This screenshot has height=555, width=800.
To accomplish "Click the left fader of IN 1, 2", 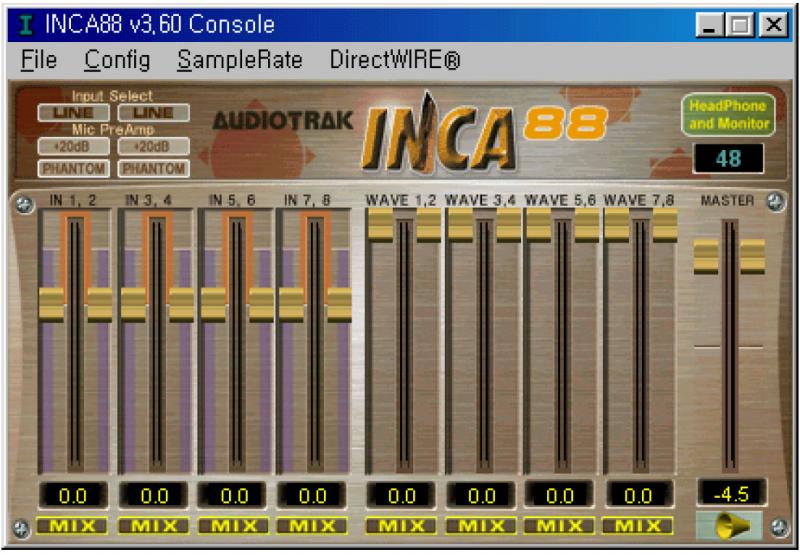I will click(x=52, y=305).
